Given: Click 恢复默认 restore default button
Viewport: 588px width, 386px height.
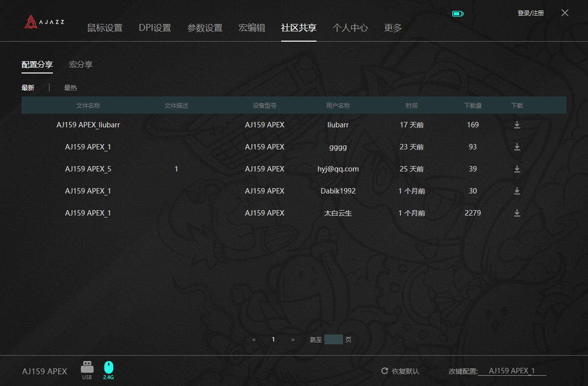Looking at the screenshot, I should click(406, 371).
